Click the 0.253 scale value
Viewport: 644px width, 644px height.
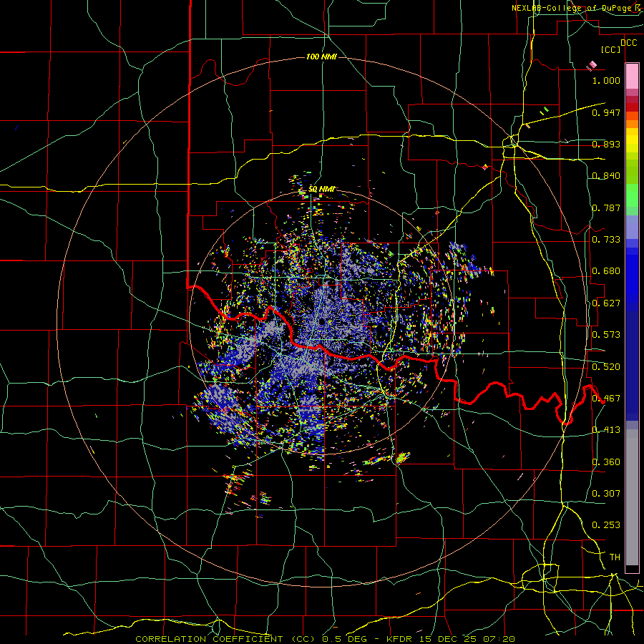click(606, 525)
